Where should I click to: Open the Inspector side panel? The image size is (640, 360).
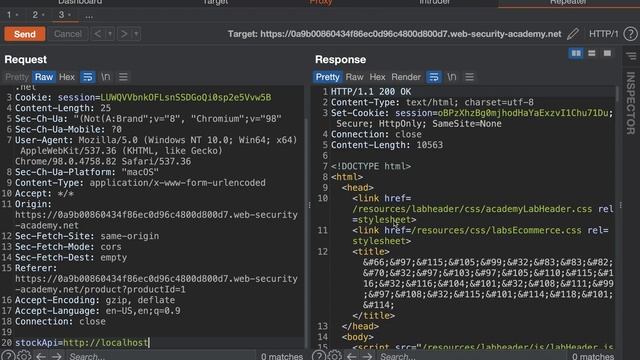(631, 103)
